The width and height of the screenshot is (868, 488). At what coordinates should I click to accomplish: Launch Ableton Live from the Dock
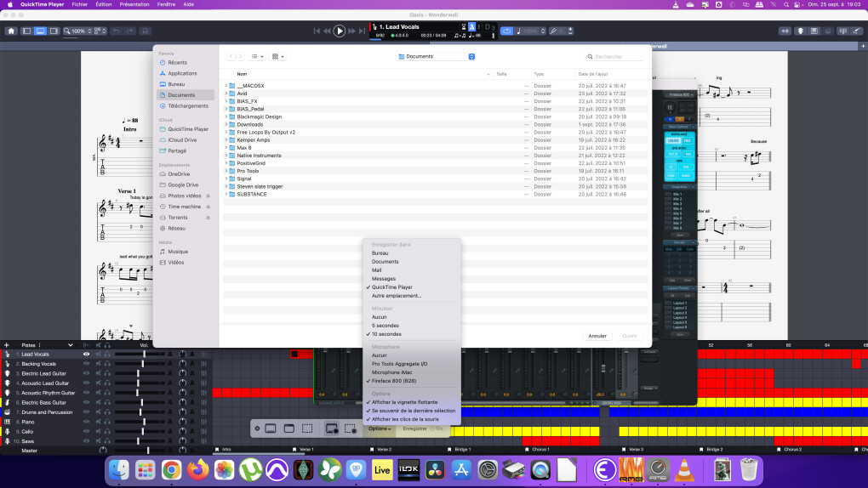pos(382,470)
